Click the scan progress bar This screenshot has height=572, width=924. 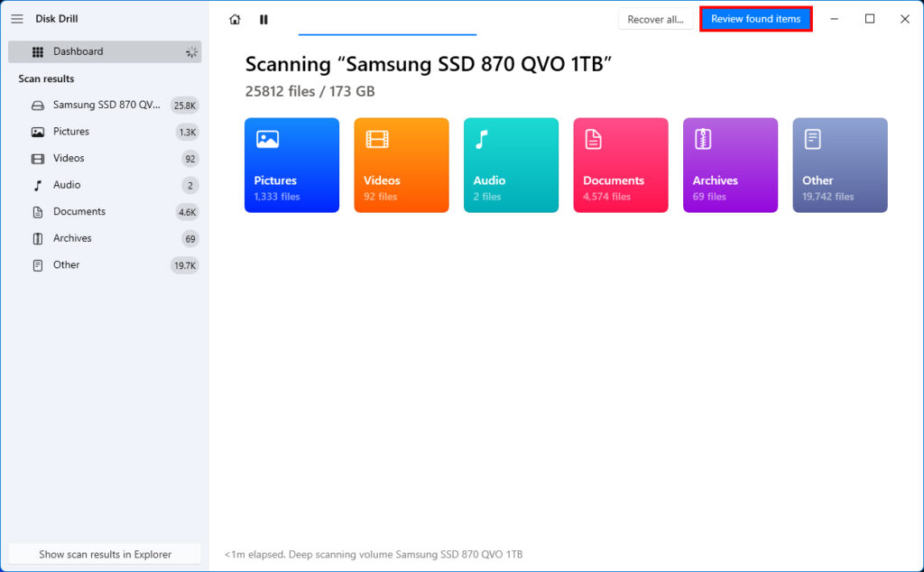[387, 33]
